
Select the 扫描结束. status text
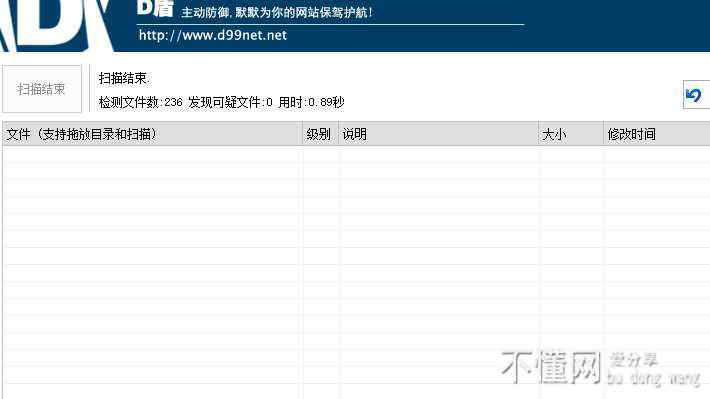(124, 78)
